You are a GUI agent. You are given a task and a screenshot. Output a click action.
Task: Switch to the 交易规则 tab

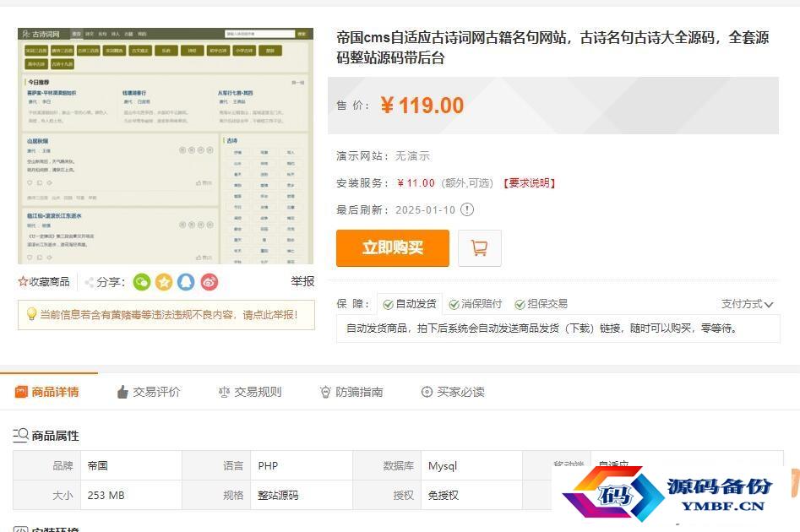pyautogui.click(x=250, y=392)
